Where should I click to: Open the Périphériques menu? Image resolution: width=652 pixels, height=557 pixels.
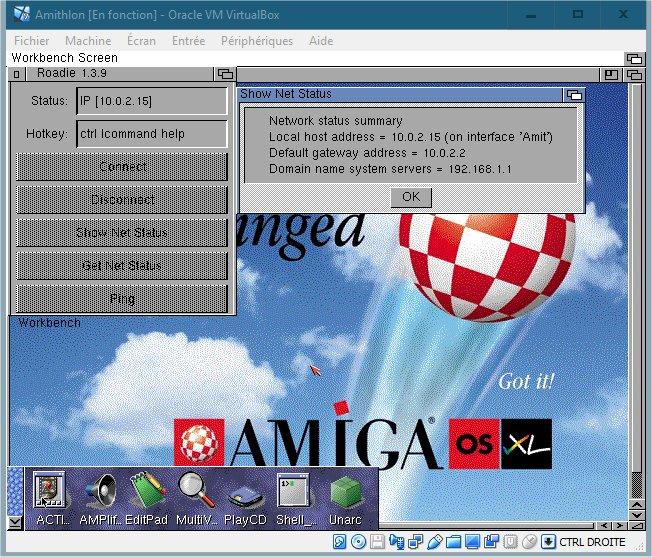(x=258, y=41)
